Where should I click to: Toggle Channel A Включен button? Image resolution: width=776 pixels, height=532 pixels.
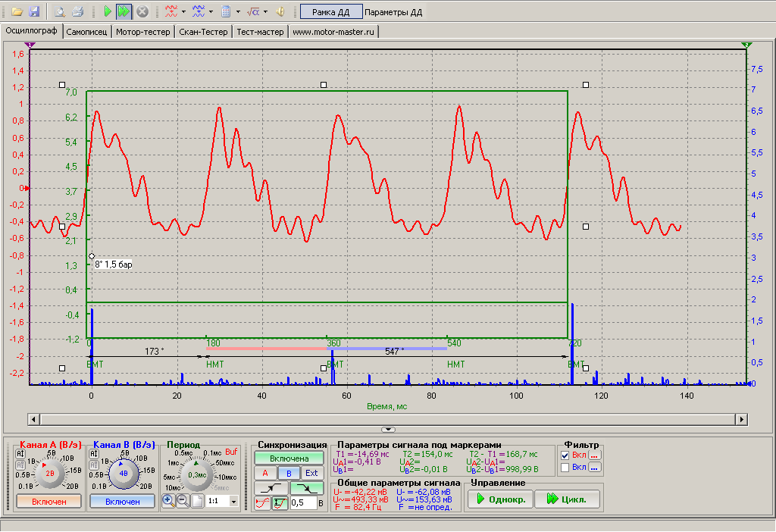coord(49,502)
